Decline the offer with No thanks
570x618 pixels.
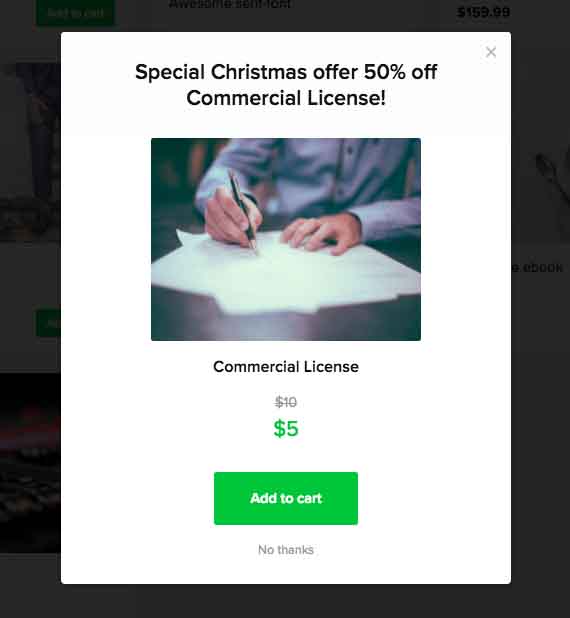point(286,549)
